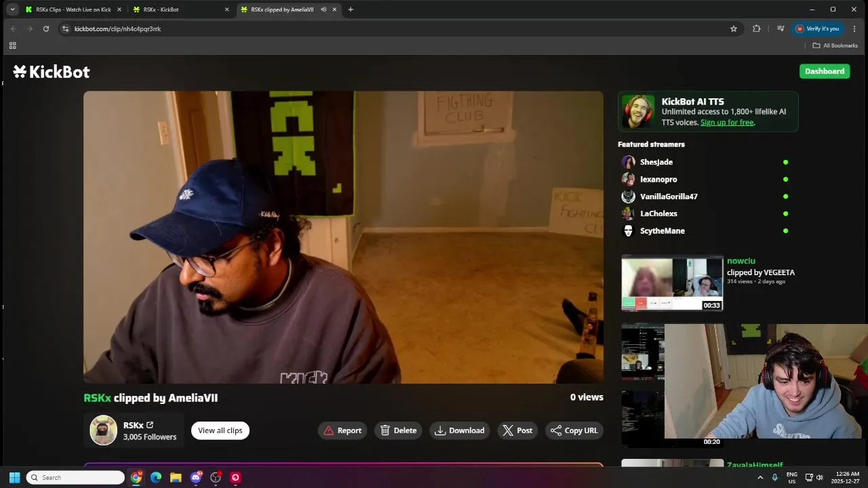Image resolution: width=868 pixels, height=488 pixels.
Task: Close the RSKx - KickBot tab
Action: [x=226, y=9]
